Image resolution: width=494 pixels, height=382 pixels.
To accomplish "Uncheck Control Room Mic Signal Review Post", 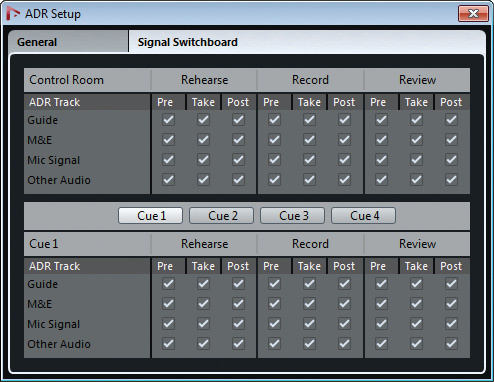I will pyautogui.click(x=451, y=160).
